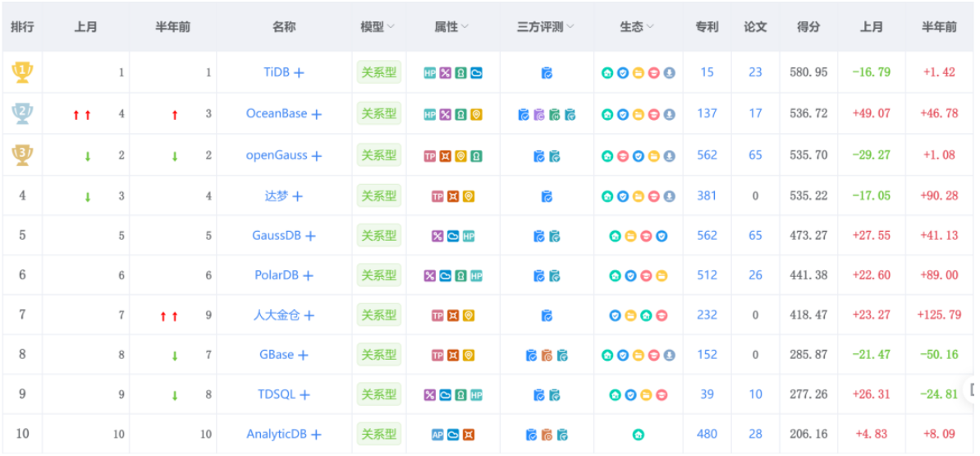The height and width of the screenshot is (456, 980).
Task: Click the purple attribute icon in PolarDB row
Action: 430,275
